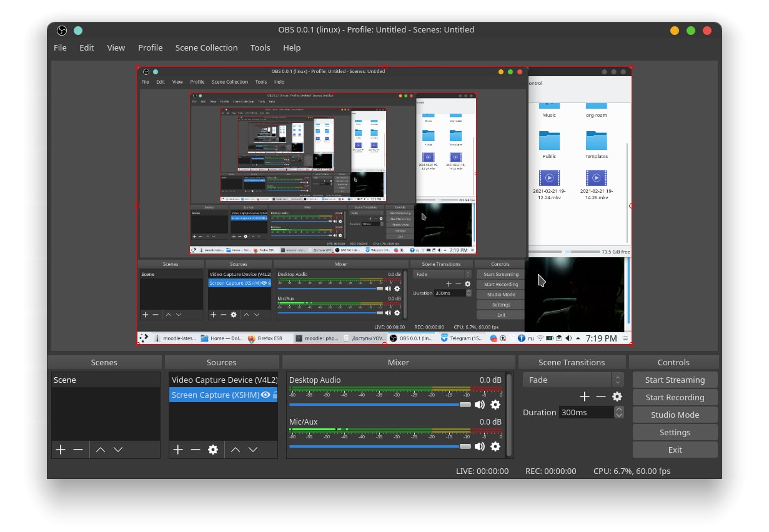
Task: Click the teal circle button beside the OBS logo
Action: (x=78, y=30)
